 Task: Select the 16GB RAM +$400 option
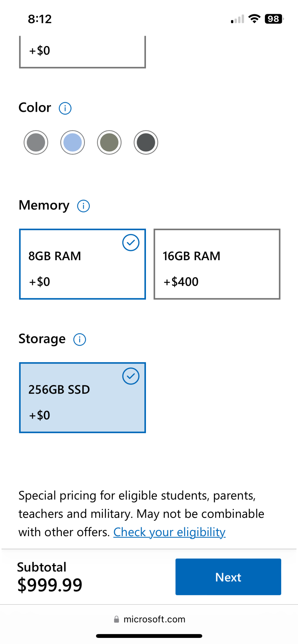[x=217, y=264]
